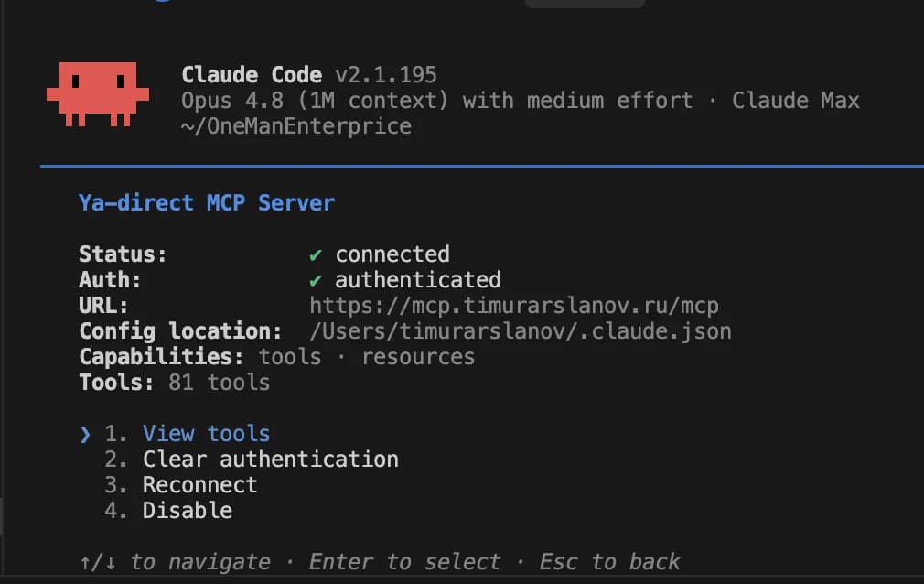924x584 pixels.
Task: Click the Ya-direct MCP Server heading
Action: [207, 203]
